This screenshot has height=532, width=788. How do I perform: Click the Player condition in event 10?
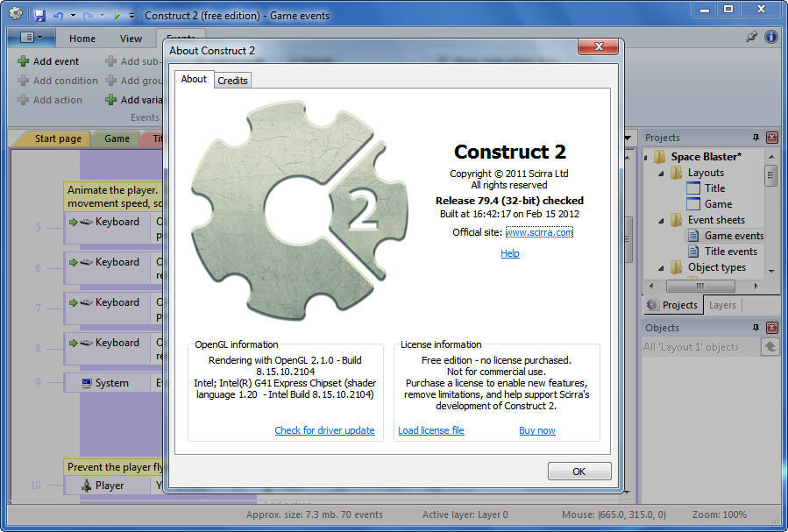tap(107, 486)
